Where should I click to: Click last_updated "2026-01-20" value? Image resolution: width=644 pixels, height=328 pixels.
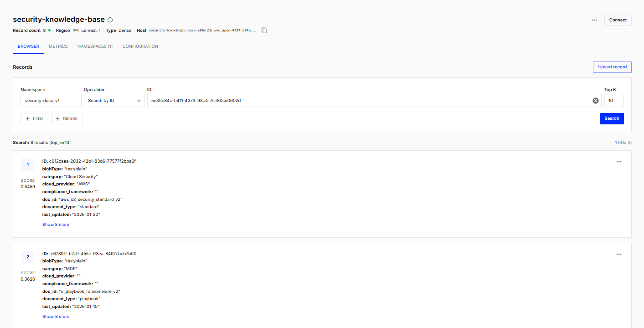pos(86,215)
